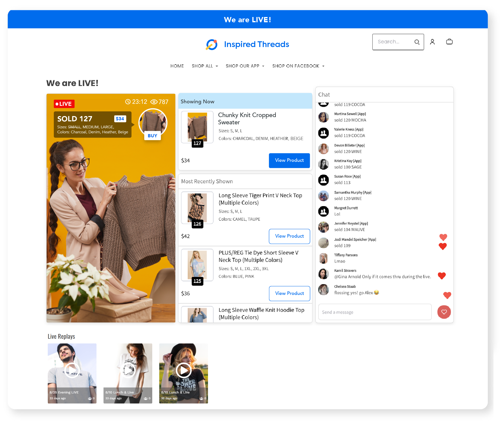Click the PLUS/REG Tie Dye title
The image size is (504, 425).
[258, 256]
